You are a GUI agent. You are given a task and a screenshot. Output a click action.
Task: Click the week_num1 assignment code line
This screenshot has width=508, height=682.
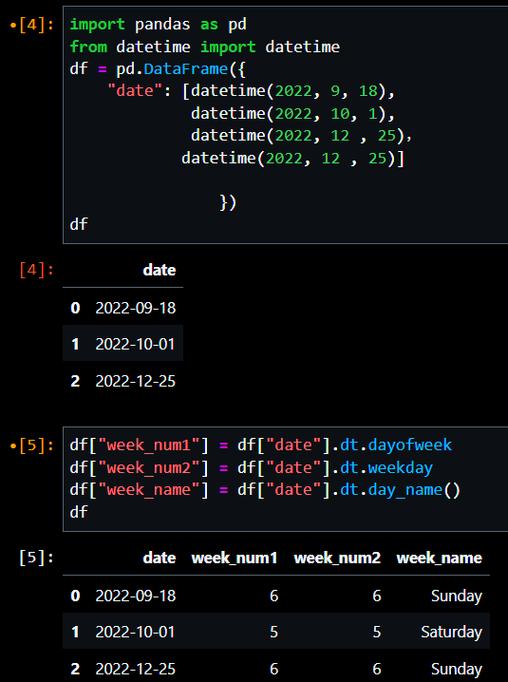click(261, 445)
